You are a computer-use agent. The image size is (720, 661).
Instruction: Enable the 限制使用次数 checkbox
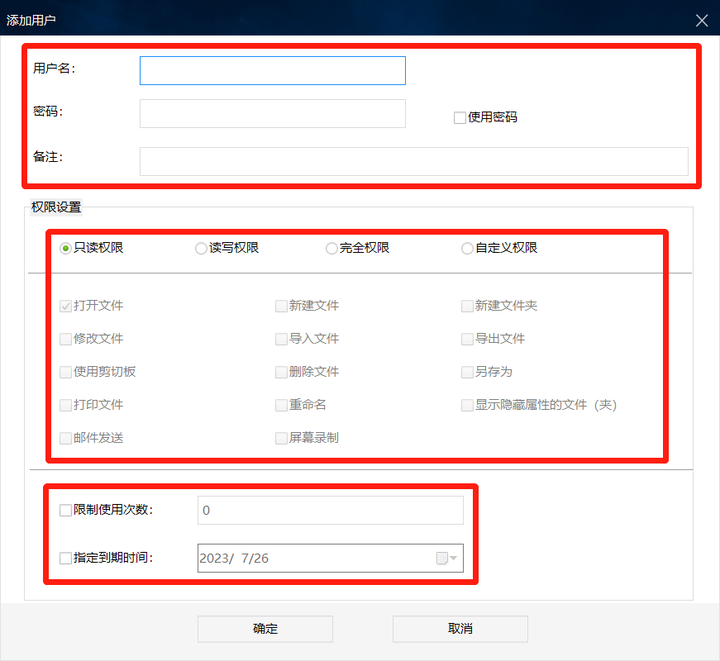[66, 510]
